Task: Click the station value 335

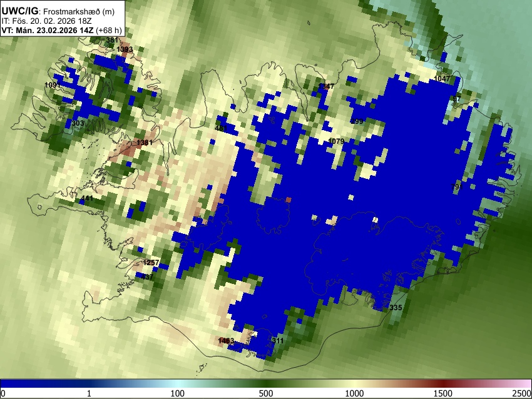Action: [396, 308]
